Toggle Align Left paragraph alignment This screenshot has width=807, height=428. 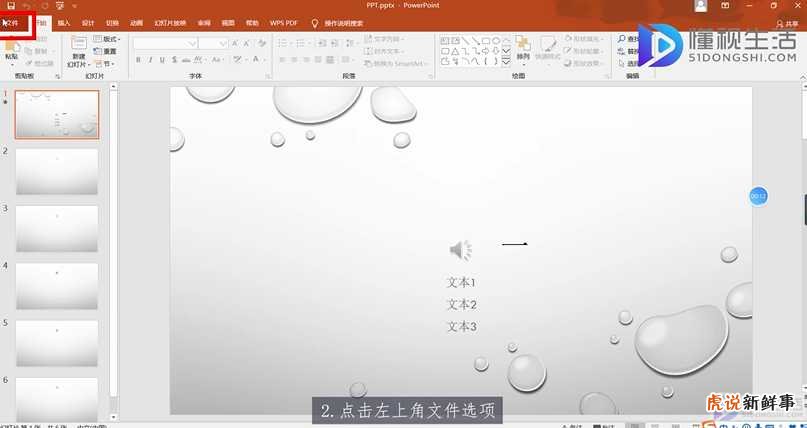(283, 60)
